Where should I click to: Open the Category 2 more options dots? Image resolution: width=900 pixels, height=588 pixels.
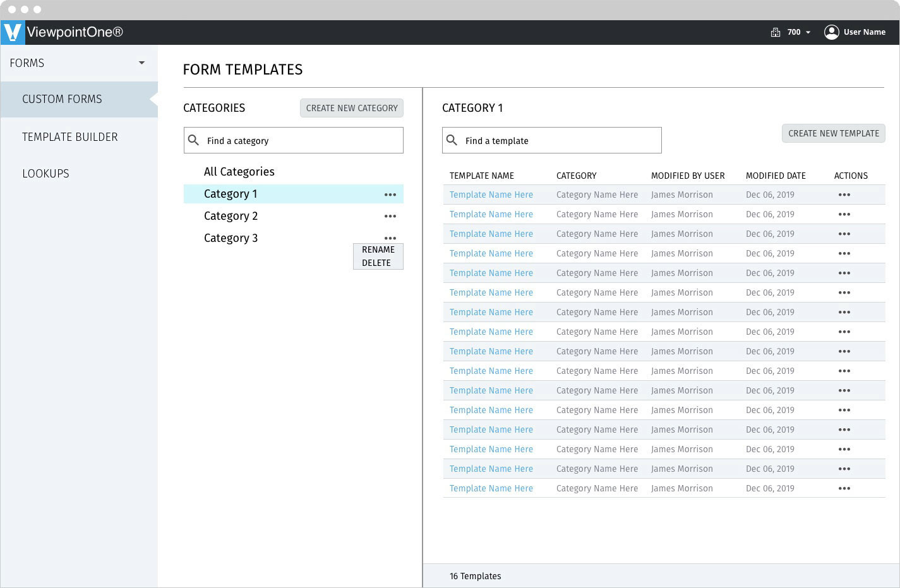[390, 216]
